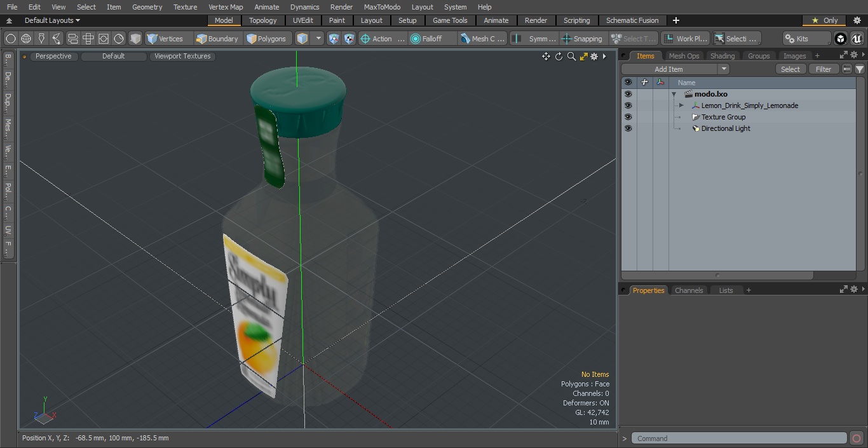Open the MaxToModo menu
The image size is (868, 448).
tap(382, 7)
